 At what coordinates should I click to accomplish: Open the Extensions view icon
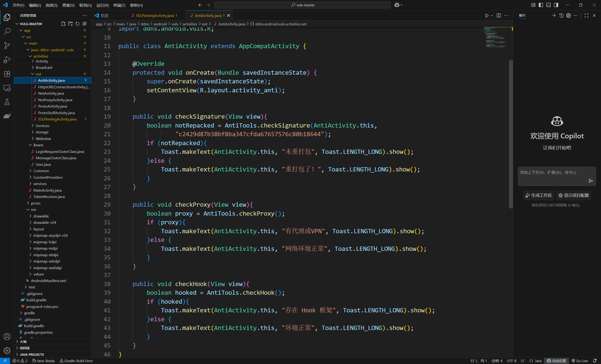point(7,74)
